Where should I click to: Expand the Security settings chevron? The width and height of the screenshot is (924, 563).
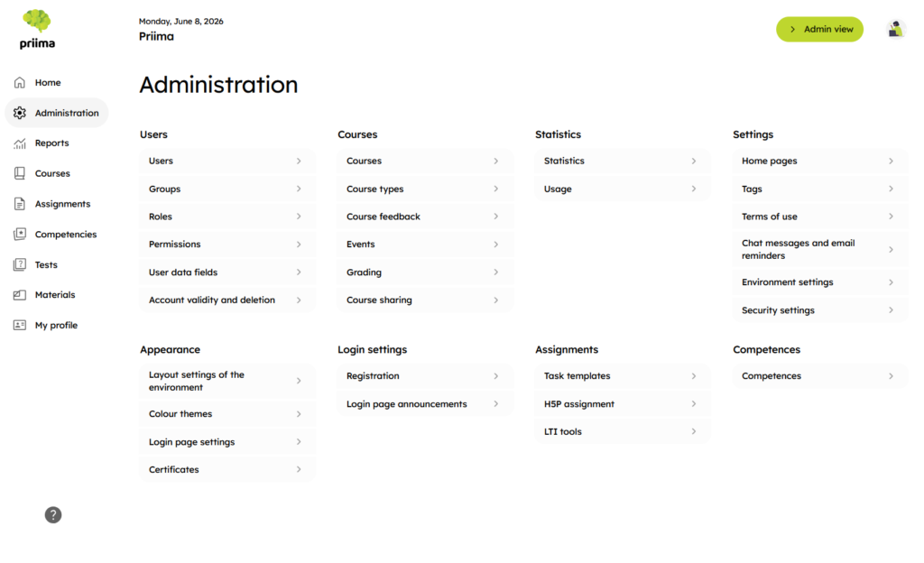coord(891,310)
